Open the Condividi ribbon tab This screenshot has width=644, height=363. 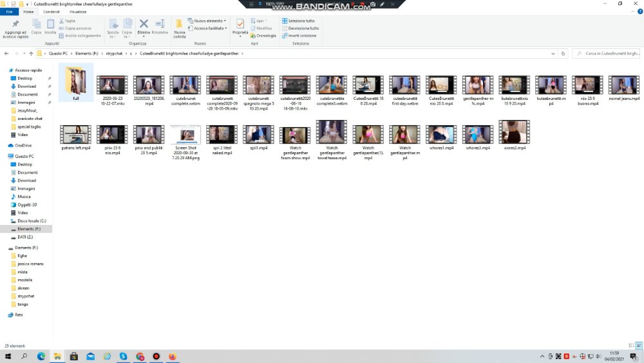(52, 12)
